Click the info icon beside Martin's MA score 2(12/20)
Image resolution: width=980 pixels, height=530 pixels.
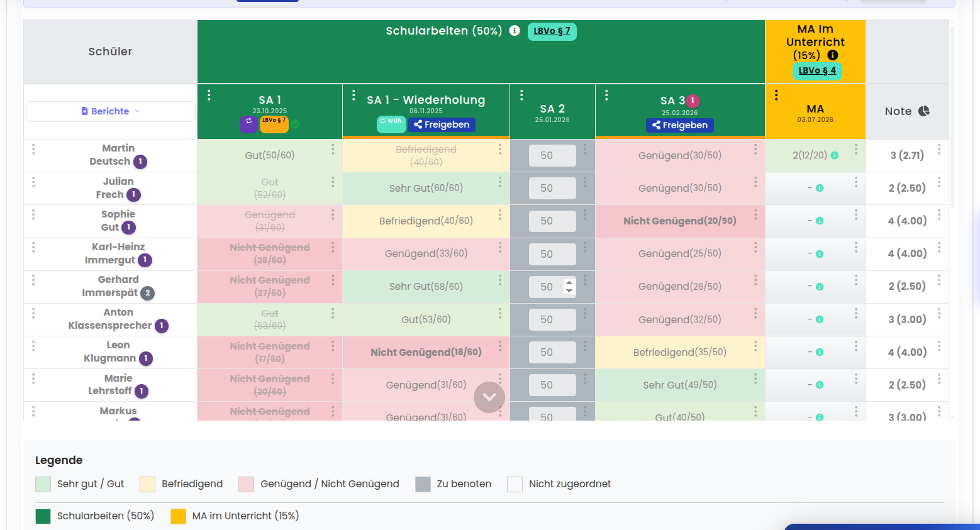835,155
